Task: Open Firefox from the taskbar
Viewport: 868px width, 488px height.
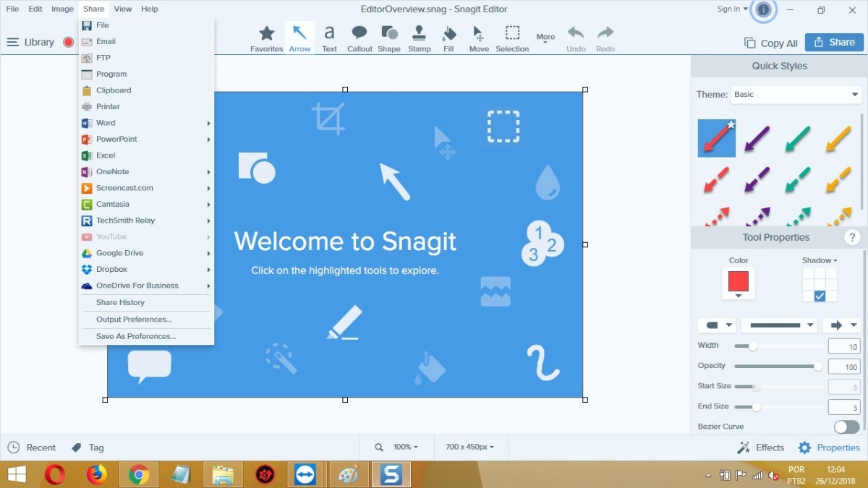Action: [97, 474]
